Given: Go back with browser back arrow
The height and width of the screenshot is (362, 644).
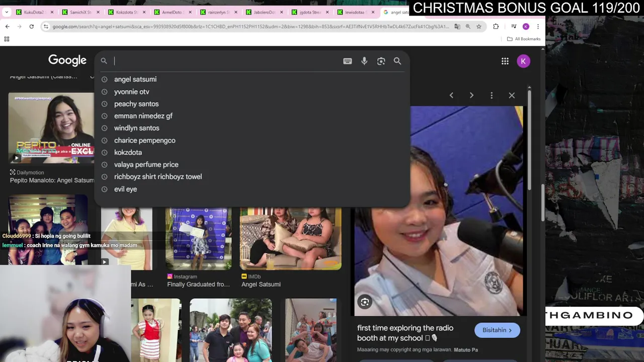Looking at the screenshot, I should (7, 26).
